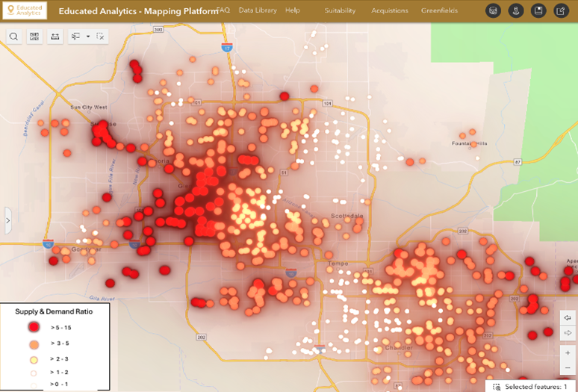578x392 pixels.
Task: Click the round save icon in header
Action: tap(538, 11)
